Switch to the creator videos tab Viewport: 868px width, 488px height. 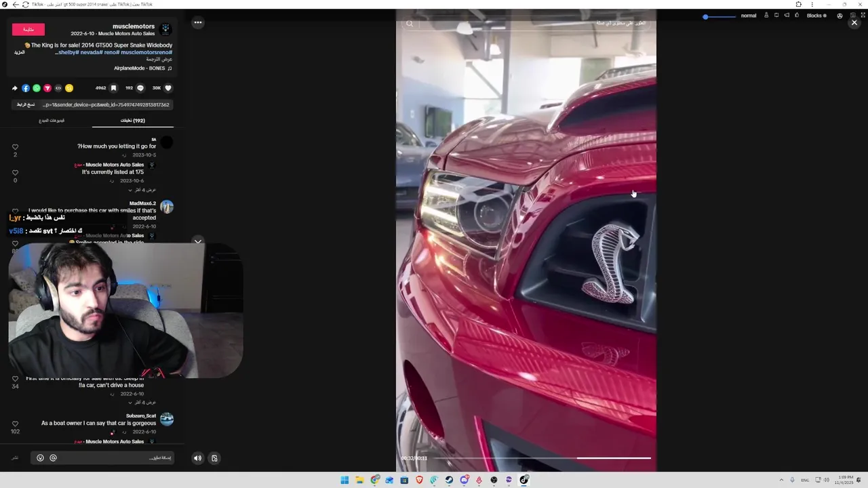52,121
